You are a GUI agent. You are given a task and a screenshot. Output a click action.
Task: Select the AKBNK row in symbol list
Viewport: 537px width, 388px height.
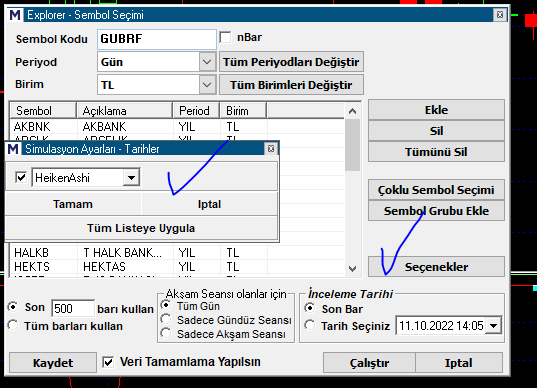[177, 127]
